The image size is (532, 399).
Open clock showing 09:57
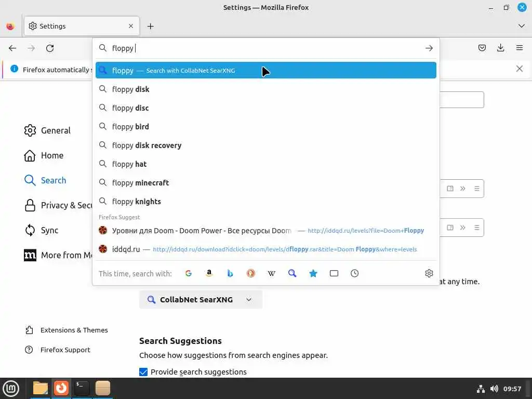pyautogui.click(x=512, y=389)
